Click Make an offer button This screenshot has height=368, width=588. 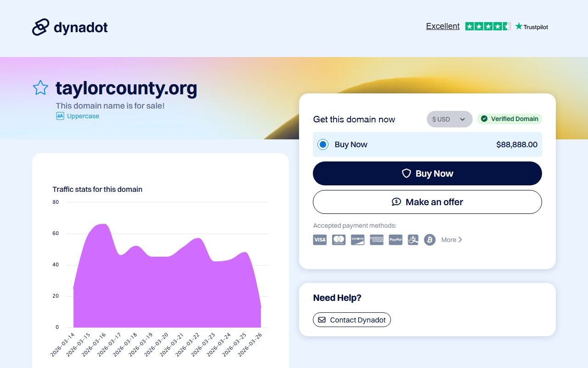tap(427, 202)
